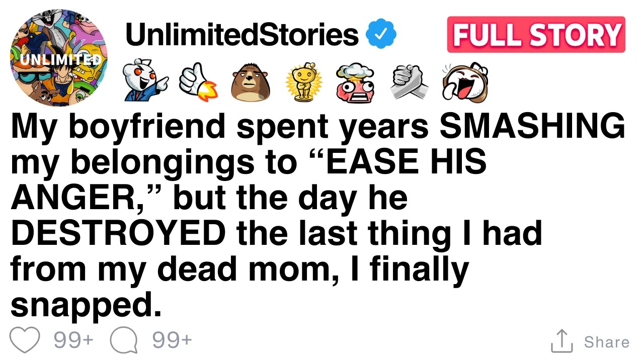This screenshot has height=362, width=644.
Task: Click the blue verified checkmark badge
Action: pyautogui.click(x=381, y=35)
